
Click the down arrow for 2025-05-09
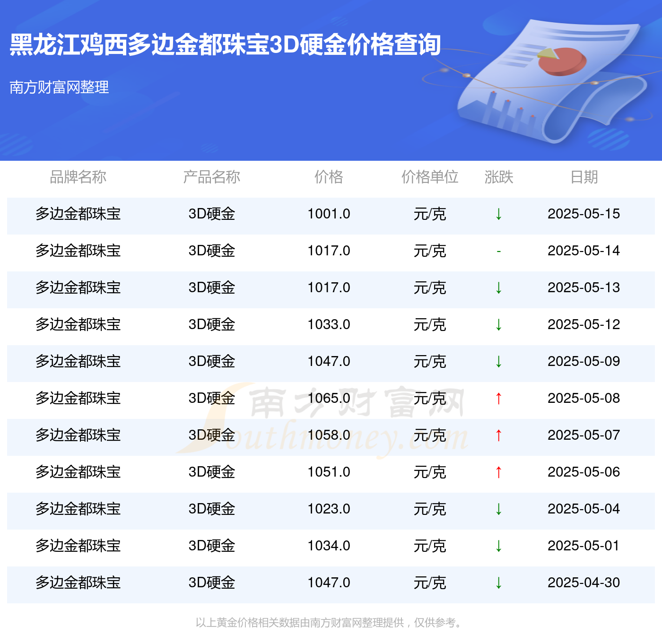coord(498,362)
